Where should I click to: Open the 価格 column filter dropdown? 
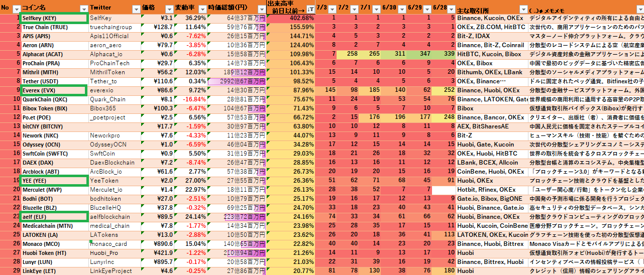[x=168, y=9]
